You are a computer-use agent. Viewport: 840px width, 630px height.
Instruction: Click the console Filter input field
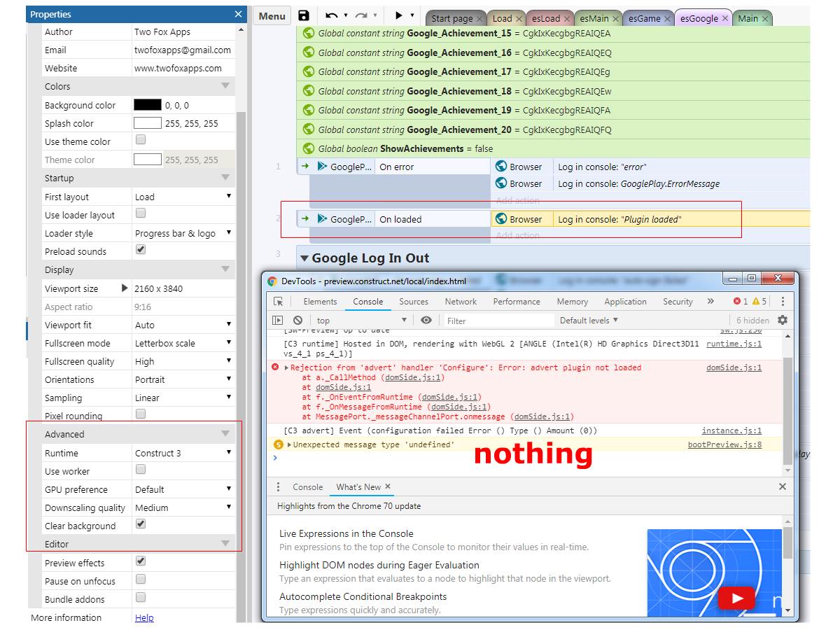pyautogui.click(x=498, y=321)
